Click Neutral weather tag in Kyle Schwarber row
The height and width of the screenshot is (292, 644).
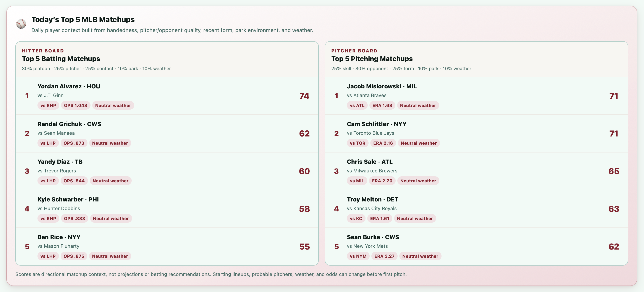(111, 219)
